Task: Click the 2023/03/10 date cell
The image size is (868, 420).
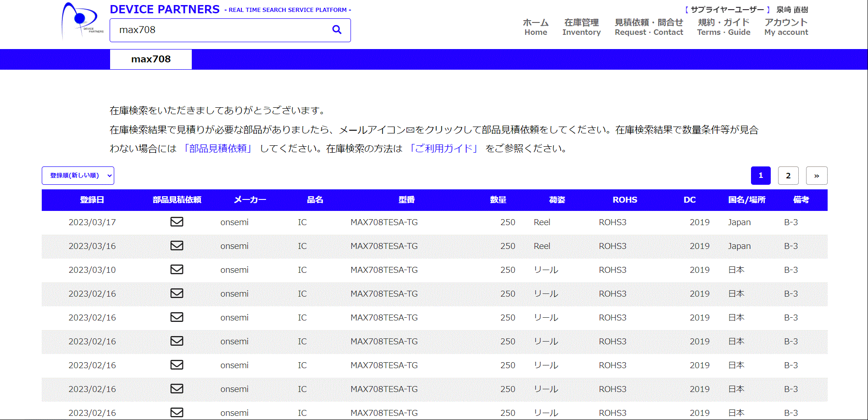Action: [92, 270]
